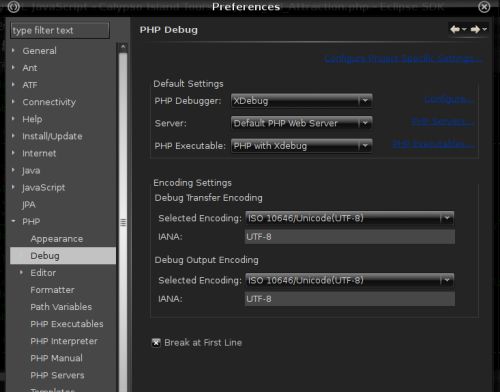Click the forward navigation arrow
500x392 pixels.
(x=475, y=30)
